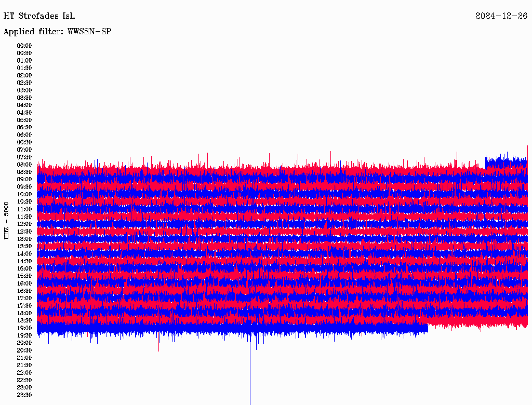Click the '17:30' time label
532x405 pixels.
tap(24, 306)
